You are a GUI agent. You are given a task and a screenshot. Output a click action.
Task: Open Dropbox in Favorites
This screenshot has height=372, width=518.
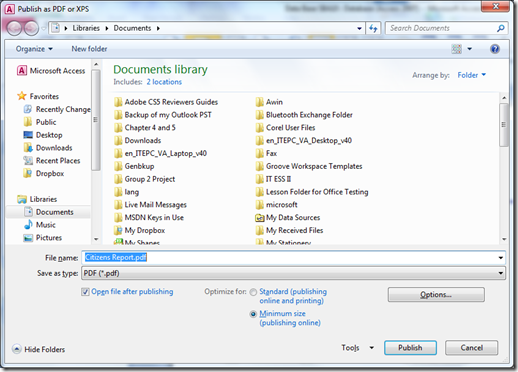tap(44, 173)
